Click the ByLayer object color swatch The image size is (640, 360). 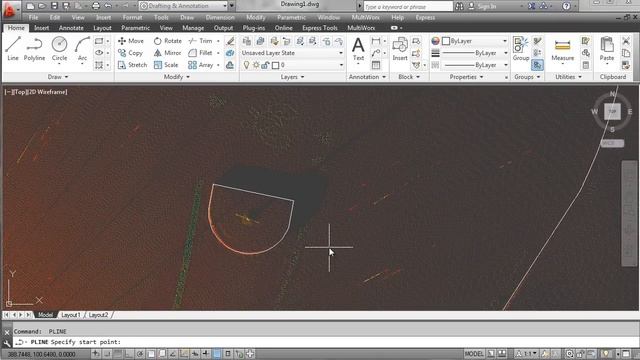coord(446,41)
